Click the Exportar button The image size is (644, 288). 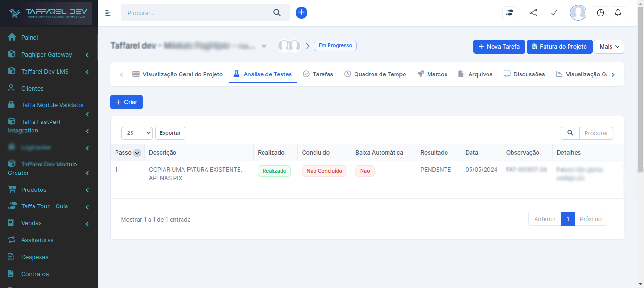[170, 133]
